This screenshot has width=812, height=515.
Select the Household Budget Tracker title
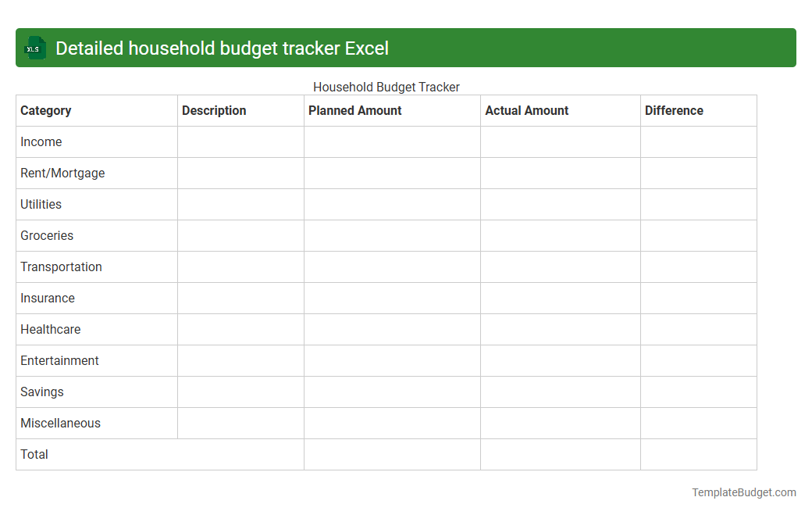[x=386, y=87]
